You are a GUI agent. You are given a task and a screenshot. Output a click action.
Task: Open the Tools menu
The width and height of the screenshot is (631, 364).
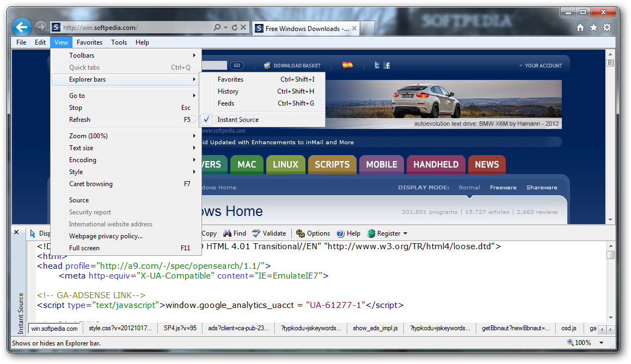point(119,42)
